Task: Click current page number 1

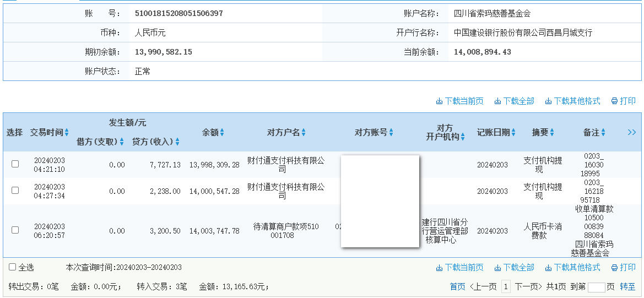Action: coord(506,286)
